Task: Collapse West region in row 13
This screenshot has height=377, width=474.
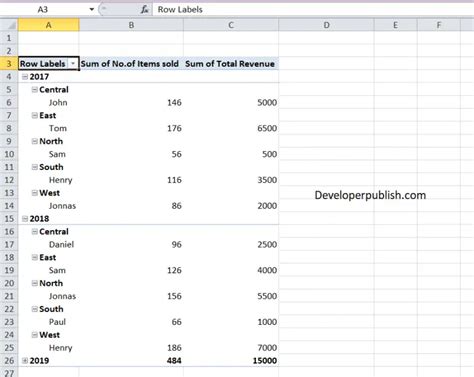Action: point(34,193)
